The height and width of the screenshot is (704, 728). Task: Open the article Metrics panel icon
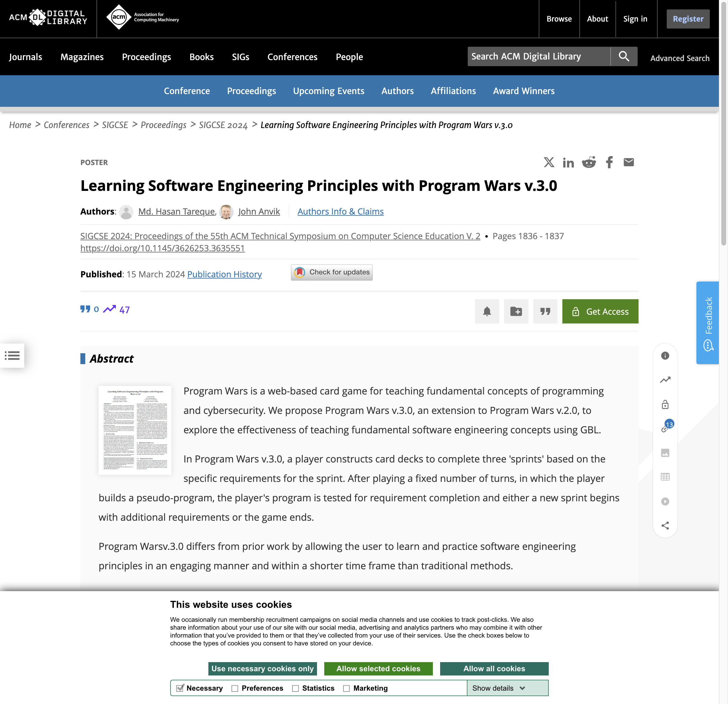click(x=665, y=380)
